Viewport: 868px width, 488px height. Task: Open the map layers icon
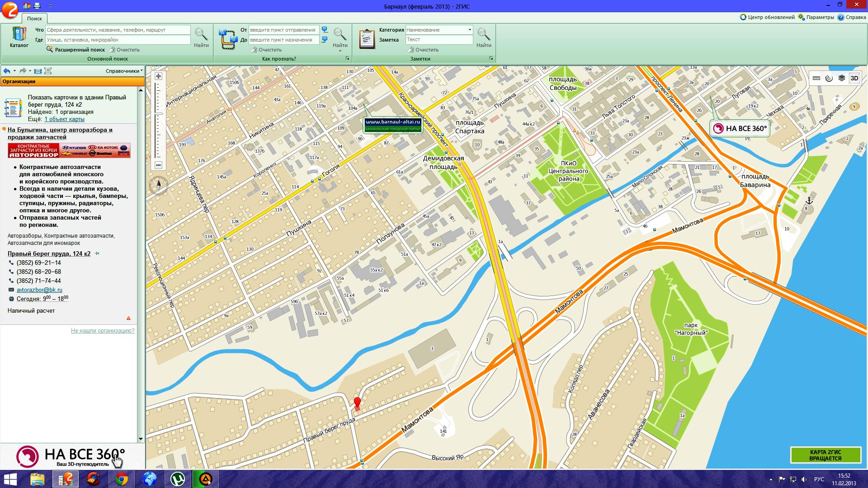[841, 78]
